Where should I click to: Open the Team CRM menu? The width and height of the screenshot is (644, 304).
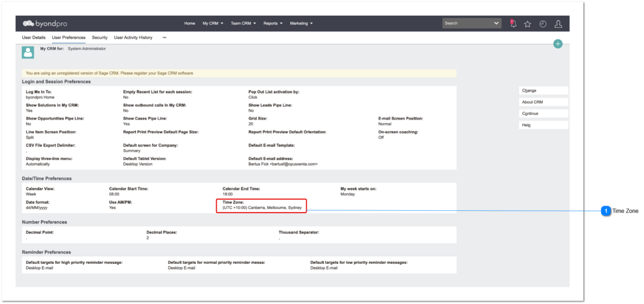(x=243, y=23)
